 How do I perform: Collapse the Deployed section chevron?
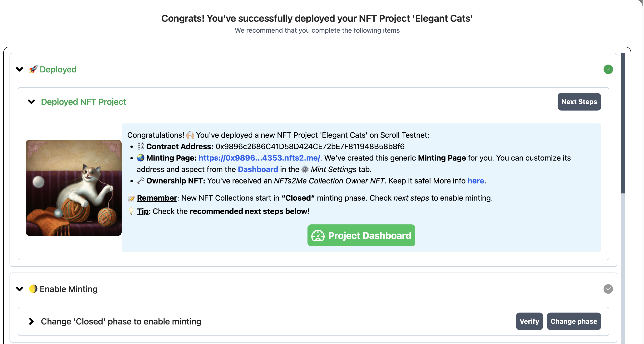click(20, 69)
